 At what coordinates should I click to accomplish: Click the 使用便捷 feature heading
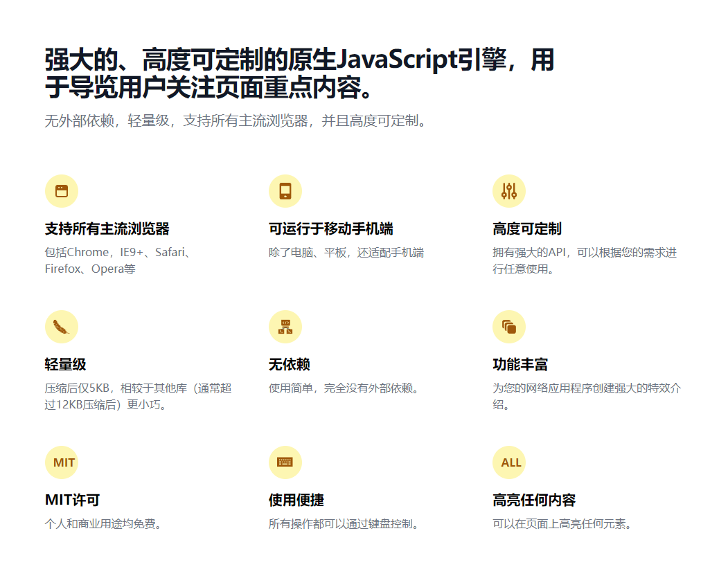pyautogui.click(x=296, y=501)
